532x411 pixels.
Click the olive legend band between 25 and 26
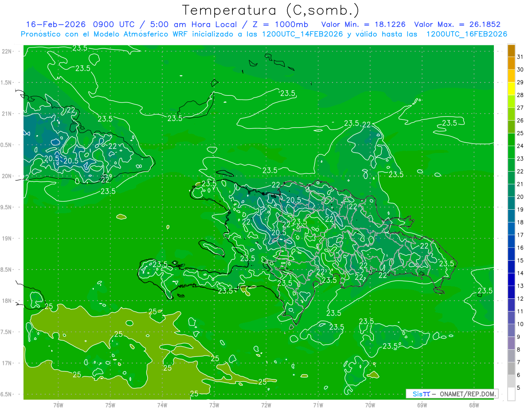511,127
